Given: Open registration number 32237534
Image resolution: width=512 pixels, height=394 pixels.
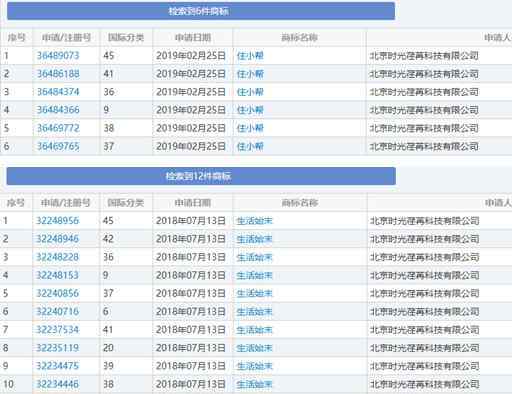Looking at the screenshot, I should (x=57, y=330).
